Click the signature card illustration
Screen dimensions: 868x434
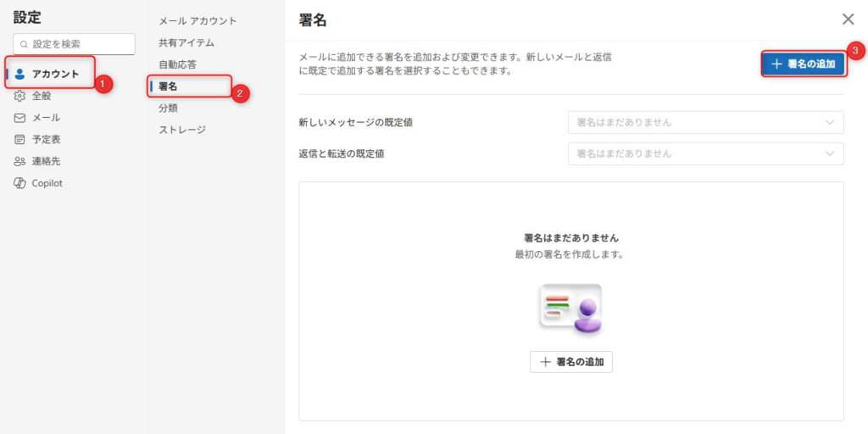point(570,309)
